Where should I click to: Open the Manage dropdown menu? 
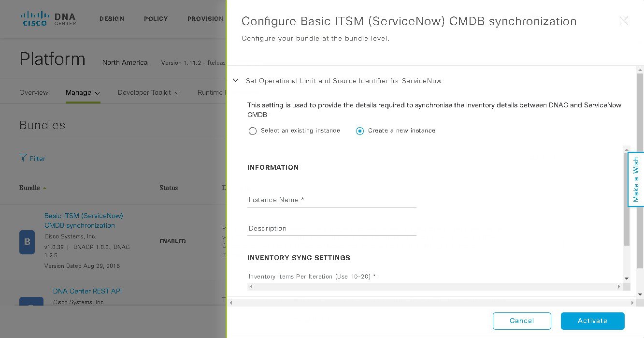click(x=83, y=92)
